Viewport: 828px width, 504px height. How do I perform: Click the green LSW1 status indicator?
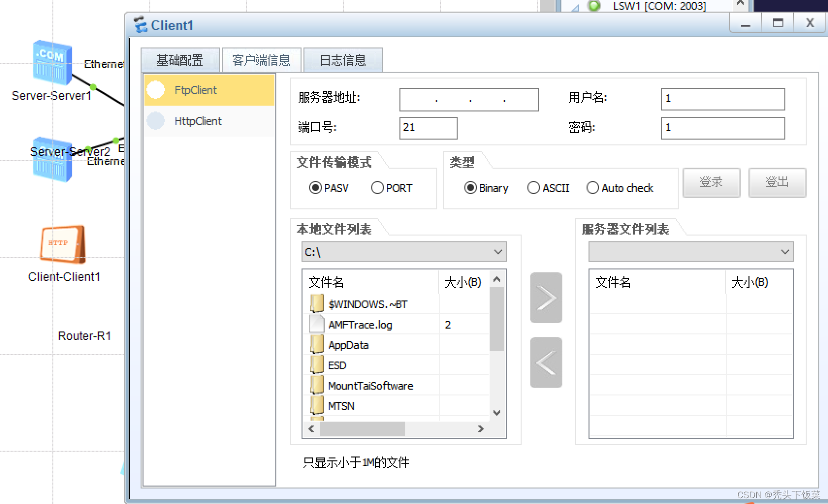click(594, 5)
